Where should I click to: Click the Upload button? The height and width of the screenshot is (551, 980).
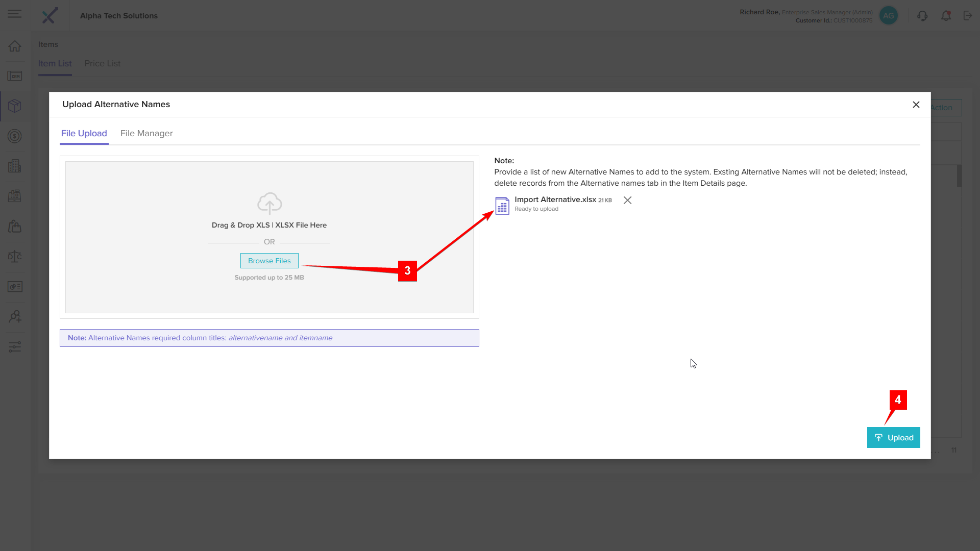[x=893, y=438]
